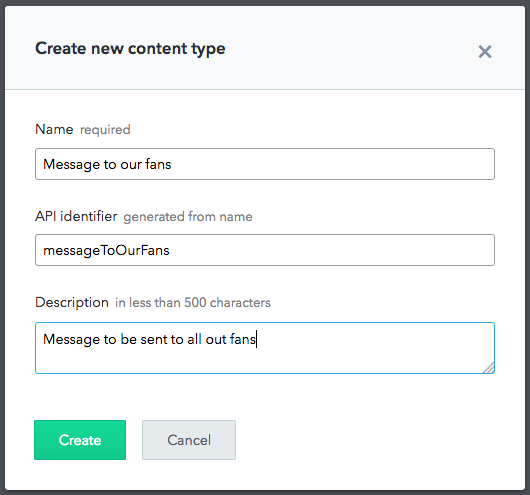Click the 'Create new content type' dialog title
Viewport: 530px width, 495px height.
[x=130, y=49]
